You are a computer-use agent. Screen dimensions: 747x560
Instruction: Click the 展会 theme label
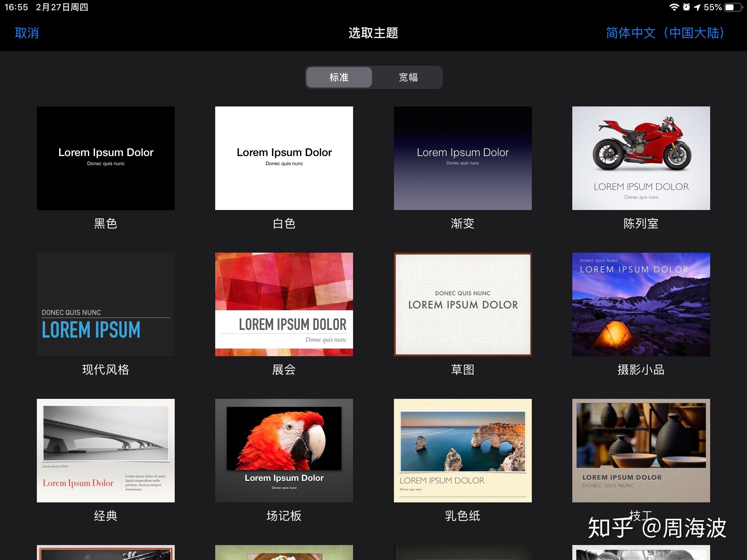(x=284, y=370)
